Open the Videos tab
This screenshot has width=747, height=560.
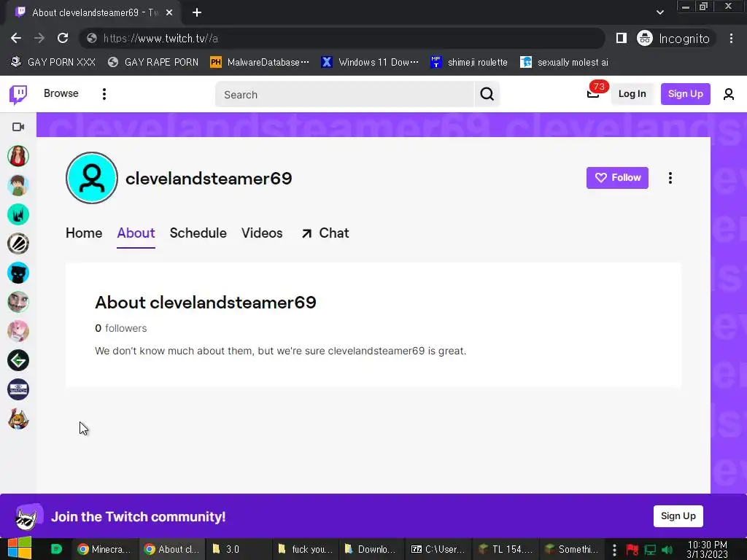(x=262, y=233)
